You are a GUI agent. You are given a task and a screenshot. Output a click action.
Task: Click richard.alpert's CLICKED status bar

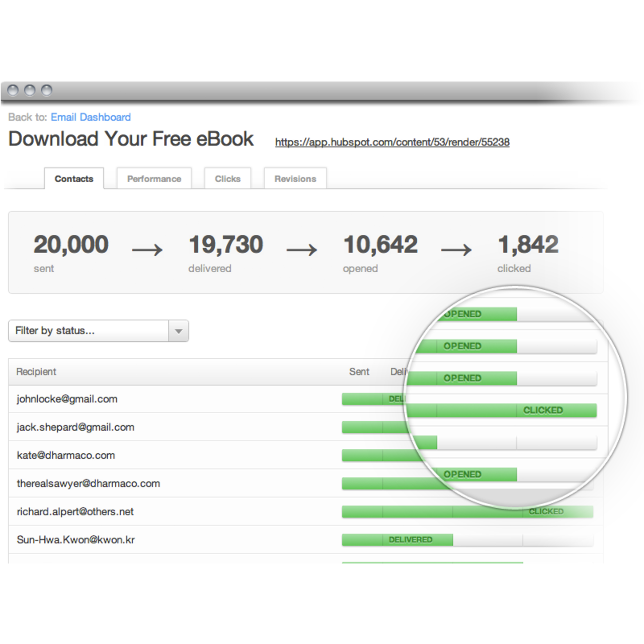pos(467,512)
